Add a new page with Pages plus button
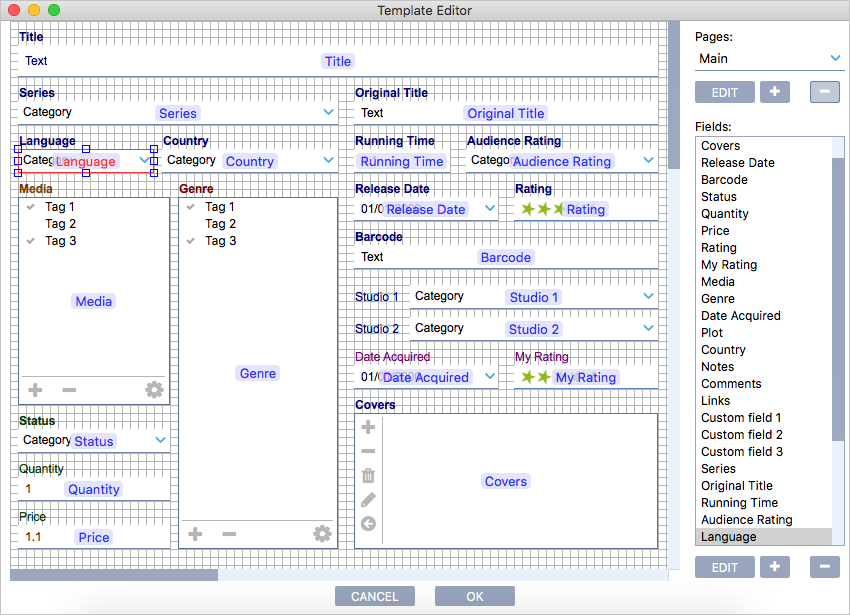850x615 pixels. [x=775, y=92]
